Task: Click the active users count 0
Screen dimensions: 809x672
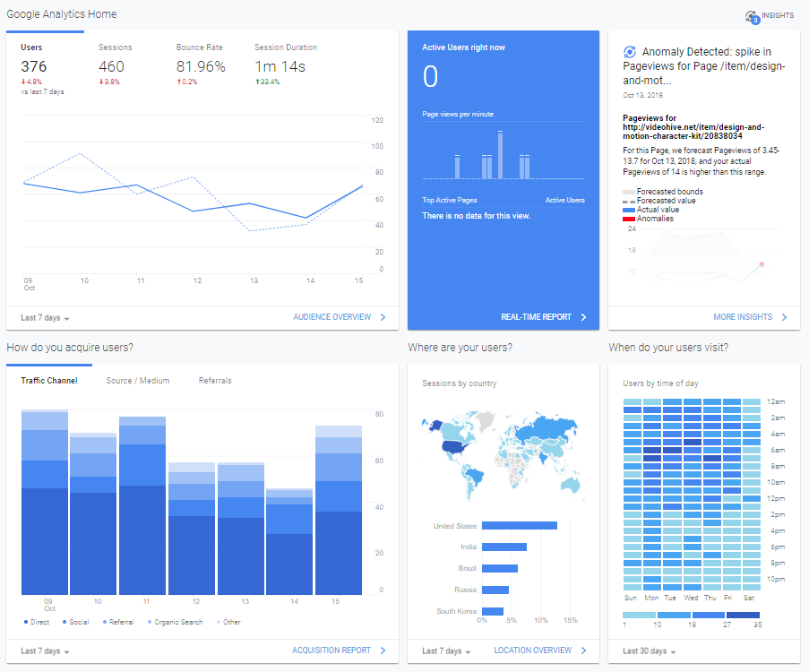Action: coord(430,76)
